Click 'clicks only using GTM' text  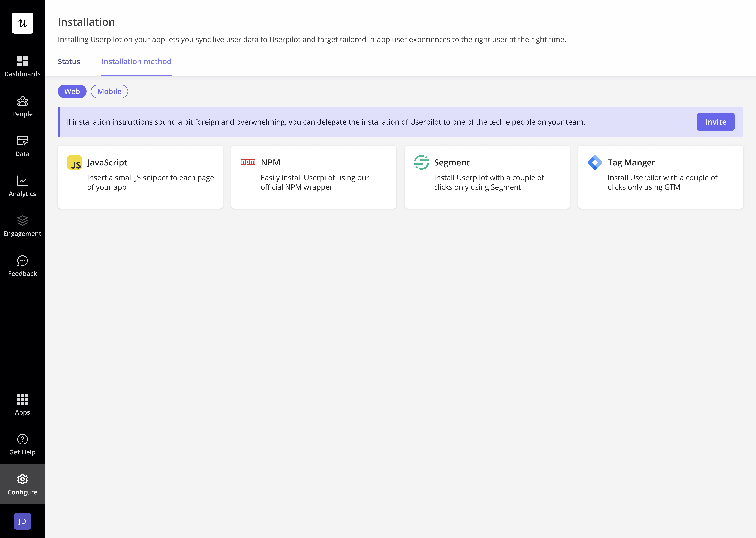644,187
